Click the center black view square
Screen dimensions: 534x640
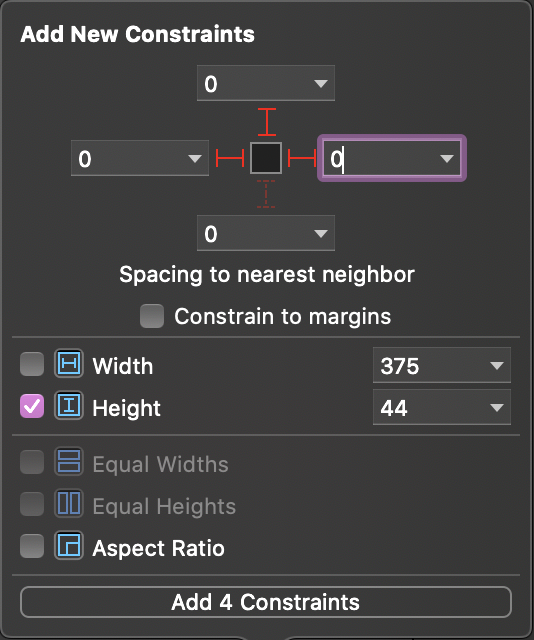click(x=266, y=158)
